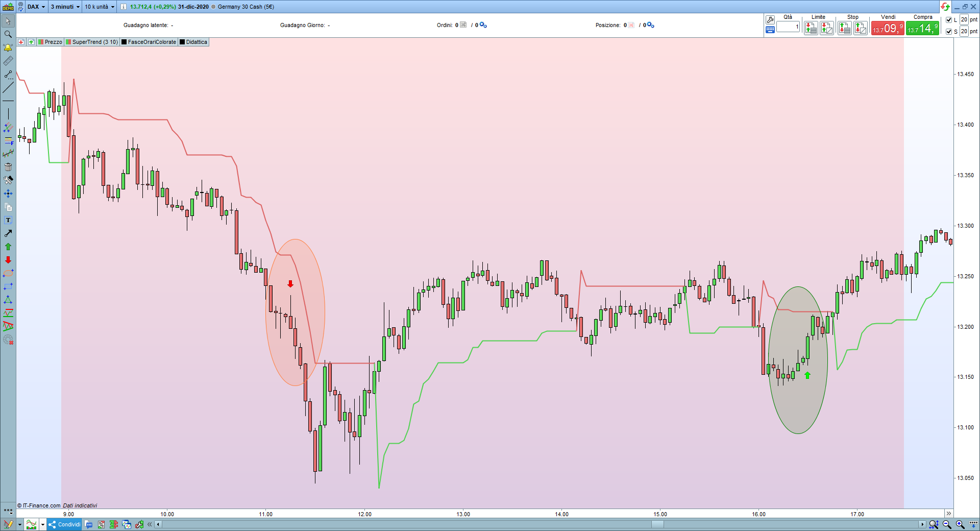Image resolution: width=980 pixels, height=531 pixels.
Task: Expand the bottom toolbar double-chevron
Action: pos(150,524)
